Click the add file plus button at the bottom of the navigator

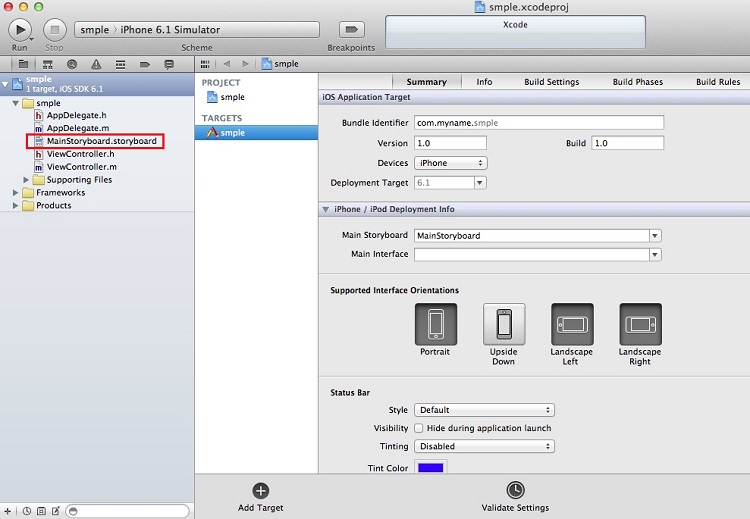pyautogui.click(x=8, y=511)
